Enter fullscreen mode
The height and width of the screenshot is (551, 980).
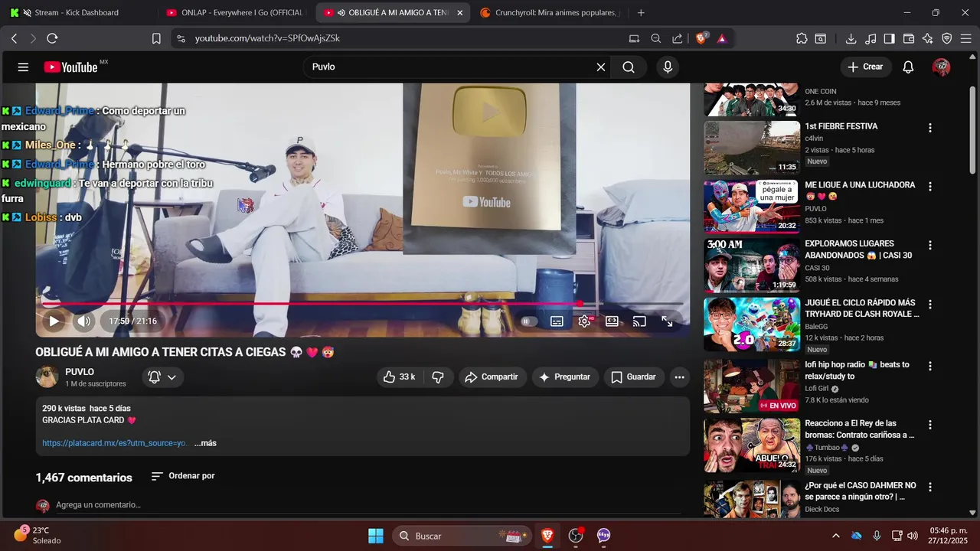tap(667, 321)
